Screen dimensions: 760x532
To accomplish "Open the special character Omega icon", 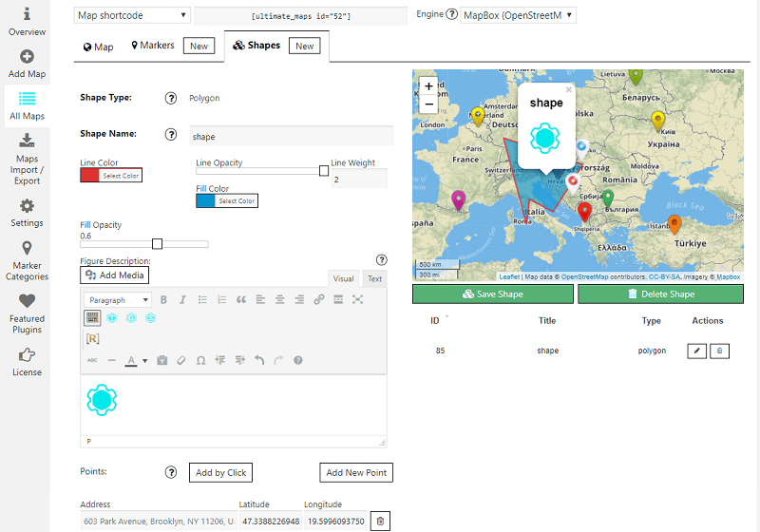I will click(200, 360).
